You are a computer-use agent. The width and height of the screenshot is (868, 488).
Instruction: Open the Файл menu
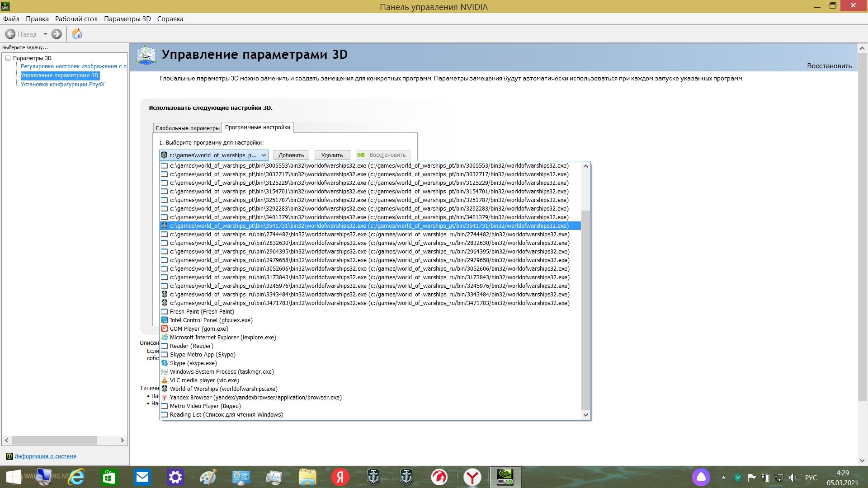click(x=11, y=19)
